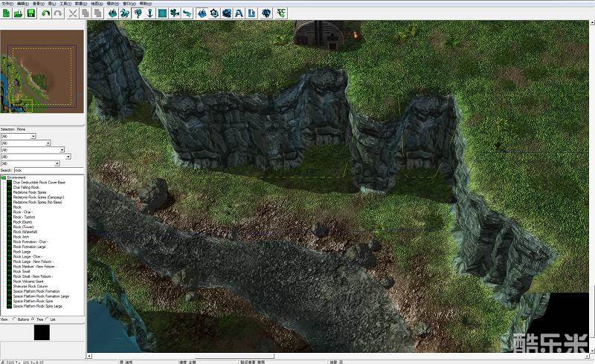This screenshot has height=364, width=595.
Task: Click the black preview swatch below View
Action: click(x=42, y=333)
